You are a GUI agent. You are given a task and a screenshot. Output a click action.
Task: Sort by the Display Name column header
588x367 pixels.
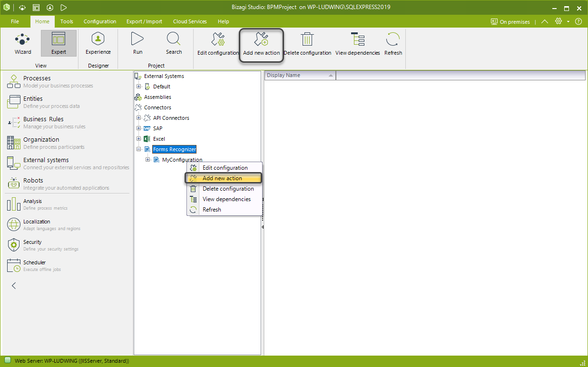300,75
